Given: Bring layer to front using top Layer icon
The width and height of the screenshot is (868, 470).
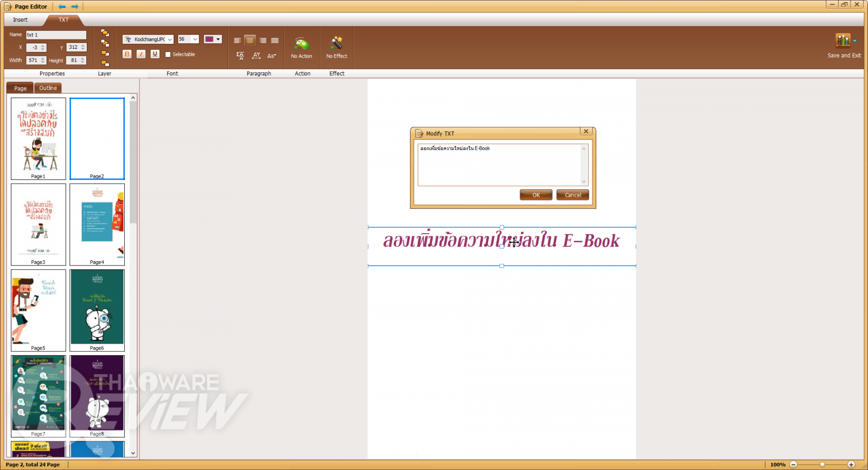Looking at the screenshot, I should 105,33.
